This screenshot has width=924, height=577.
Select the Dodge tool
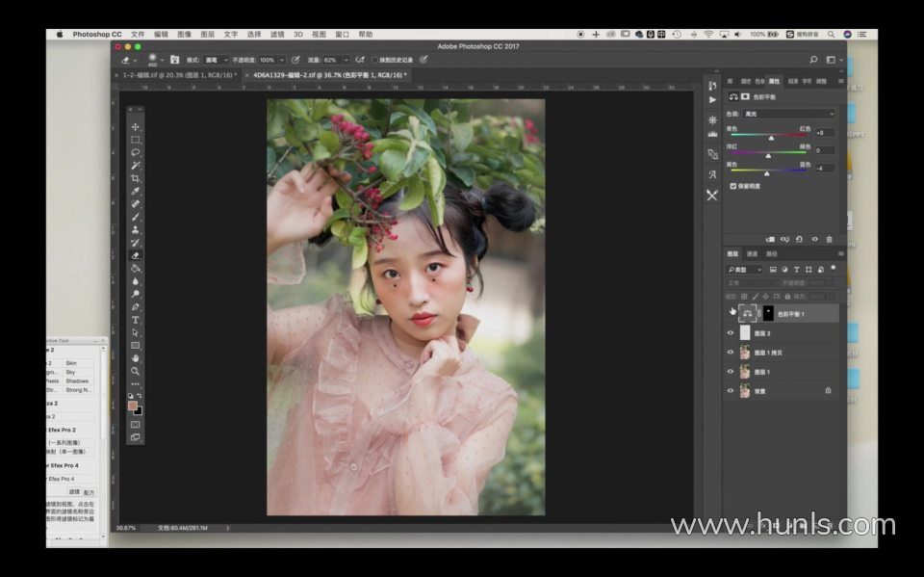[x=136, y=294]
